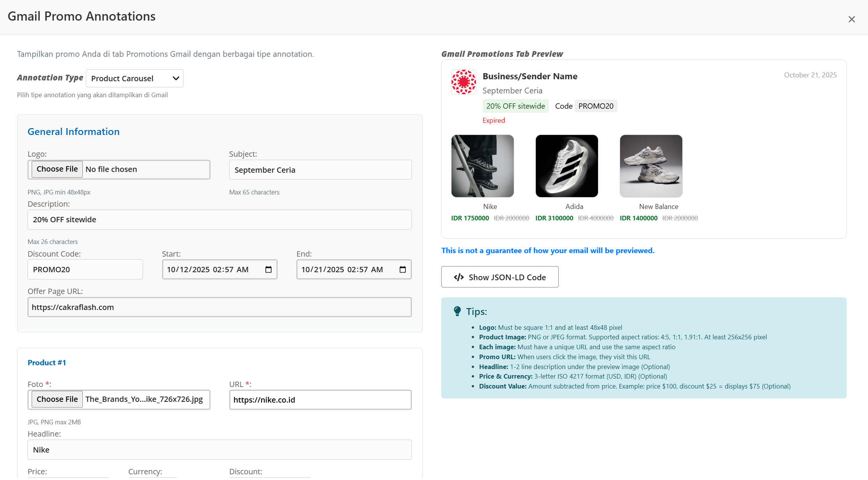Click the Headline field containing Nike
This screenshot has width=868, height=480.
[220, 450]
